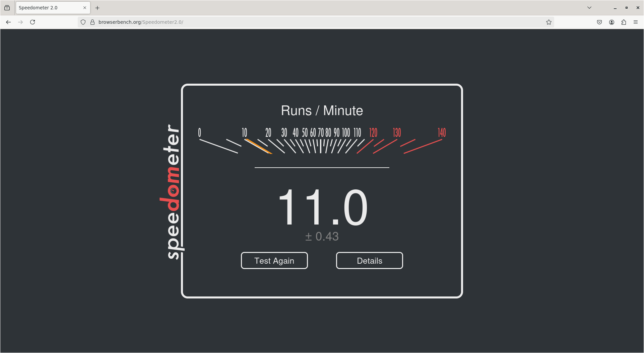Open a new tab
This screenshot has height=353, width=644.
98,8
